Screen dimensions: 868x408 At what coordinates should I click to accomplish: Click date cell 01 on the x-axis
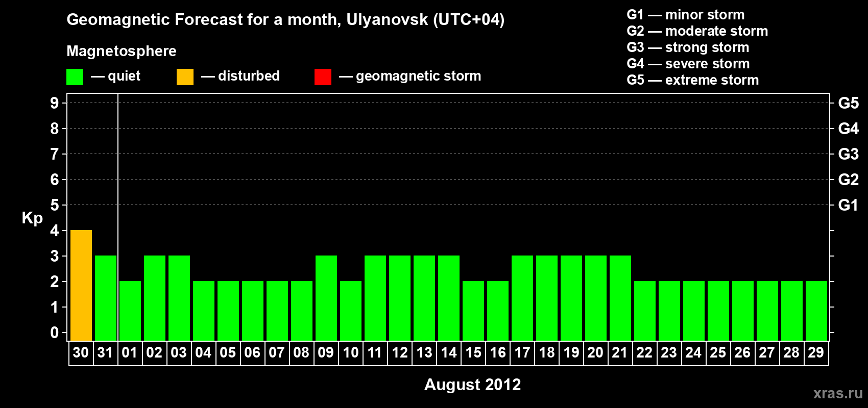pyautogui.click(x=130, y=352)
